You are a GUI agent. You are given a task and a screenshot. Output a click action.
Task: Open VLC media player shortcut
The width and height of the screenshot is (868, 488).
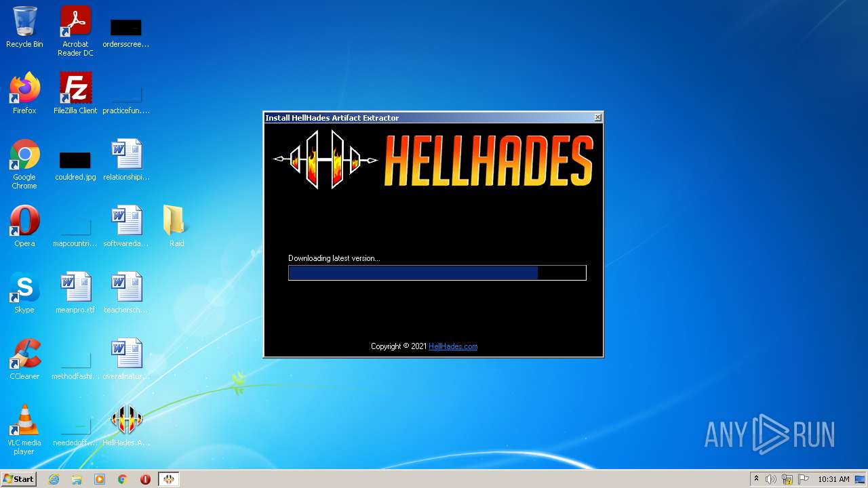pos(24,430)
